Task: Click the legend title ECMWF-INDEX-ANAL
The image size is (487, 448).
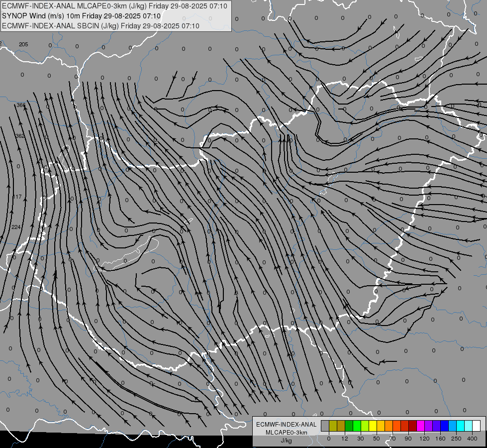Action: (x=286, y=425)
